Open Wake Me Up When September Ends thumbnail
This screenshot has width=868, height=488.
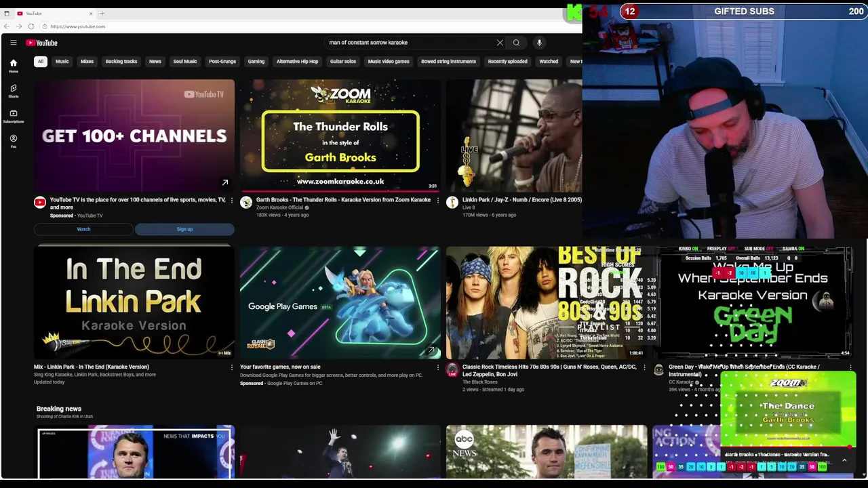pyautogui.click(x=753, y=302)
